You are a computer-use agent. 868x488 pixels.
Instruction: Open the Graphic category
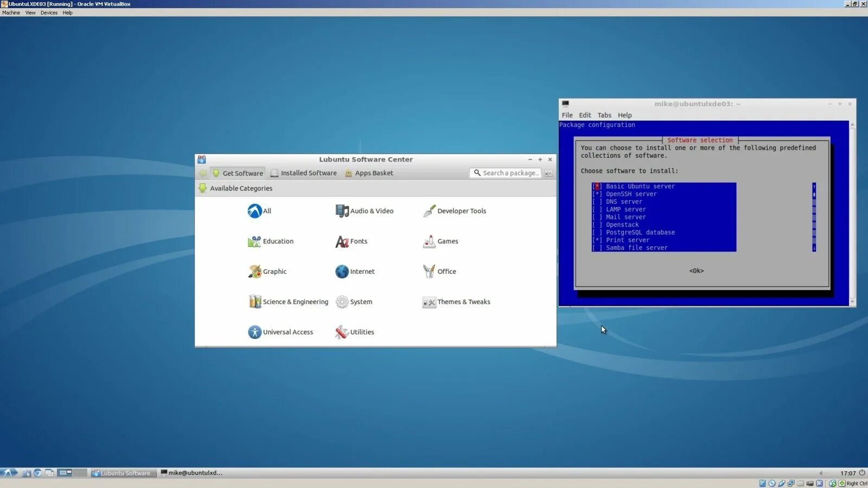coord(267,272)
